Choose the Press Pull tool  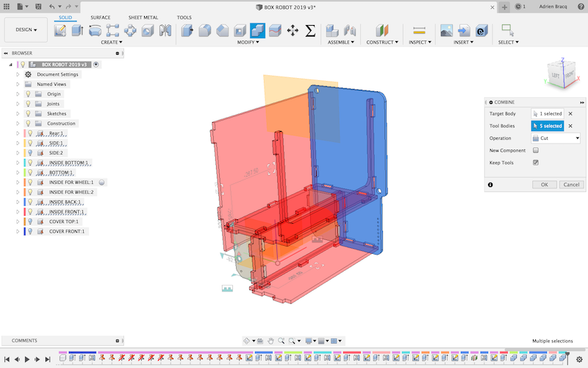click(x=187, y=30)
